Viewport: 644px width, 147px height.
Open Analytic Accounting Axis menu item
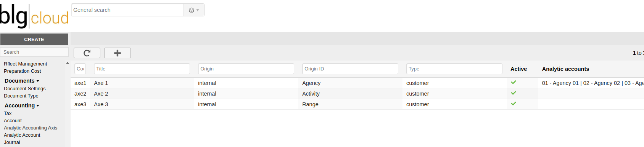(31, 128)
